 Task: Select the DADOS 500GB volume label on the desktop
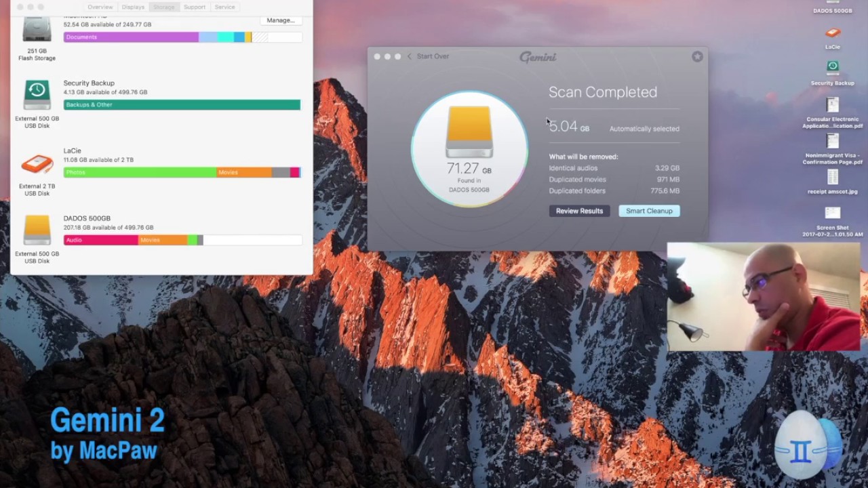tap(833, 11)
